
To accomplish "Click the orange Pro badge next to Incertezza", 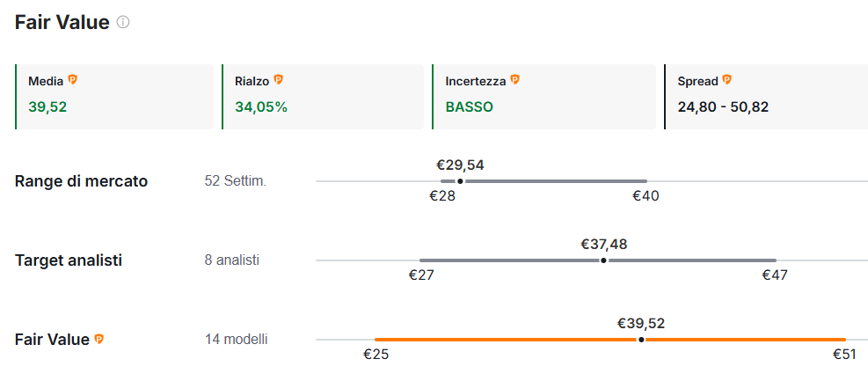I will point(514,80).
